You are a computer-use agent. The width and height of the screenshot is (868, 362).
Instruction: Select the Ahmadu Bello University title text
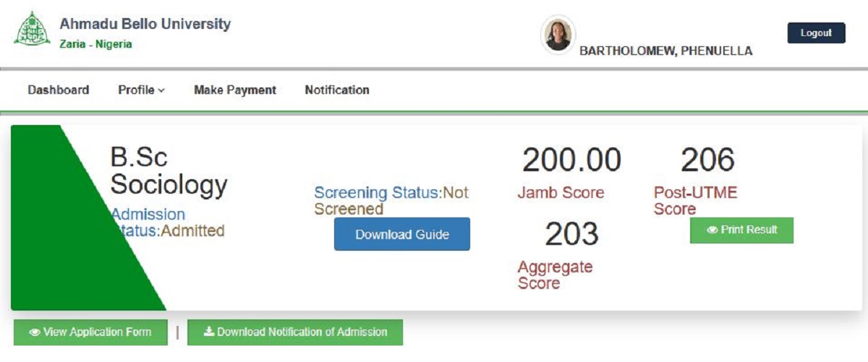pyautogui.click(x=145, y=24)
